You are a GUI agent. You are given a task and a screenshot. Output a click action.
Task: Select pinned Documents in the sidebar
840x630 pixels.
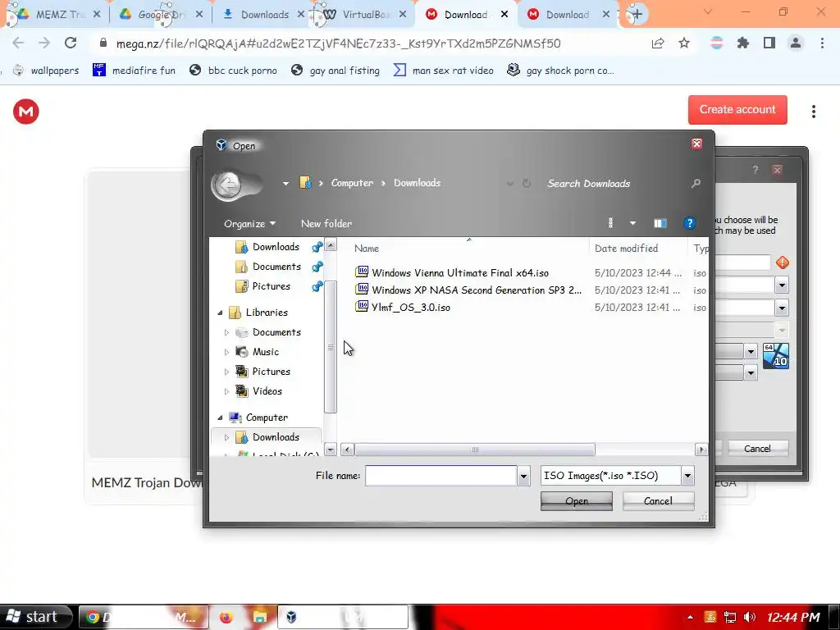tap(276, 267)
